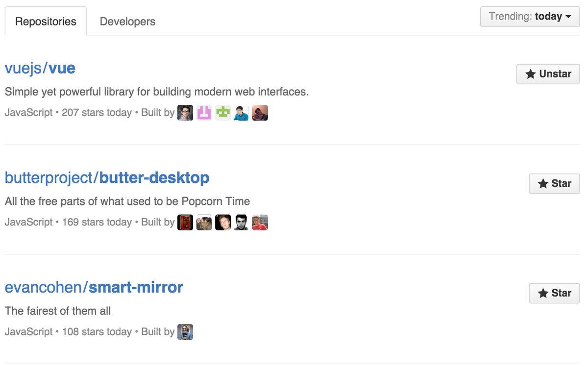The image size is (588, 373).
Task: Open vue contributor avatar lying down reading
Action: [x=260, y=113]
